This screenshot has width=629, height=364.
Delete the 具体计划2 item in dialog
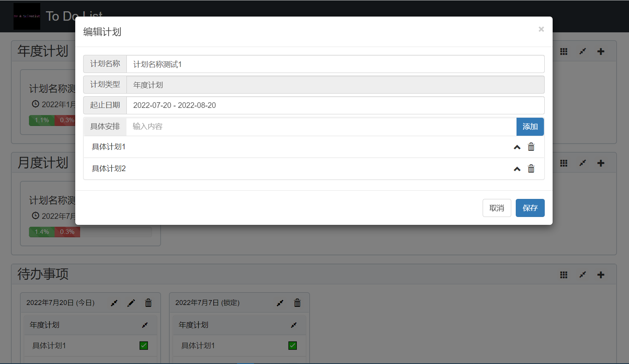531,169
